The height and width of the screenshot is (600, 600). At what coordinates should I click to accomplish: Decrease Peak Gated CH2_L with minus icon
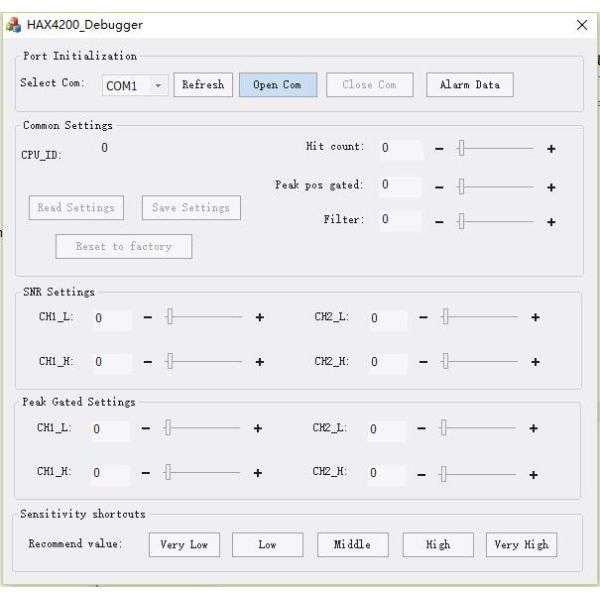point(421,429)
